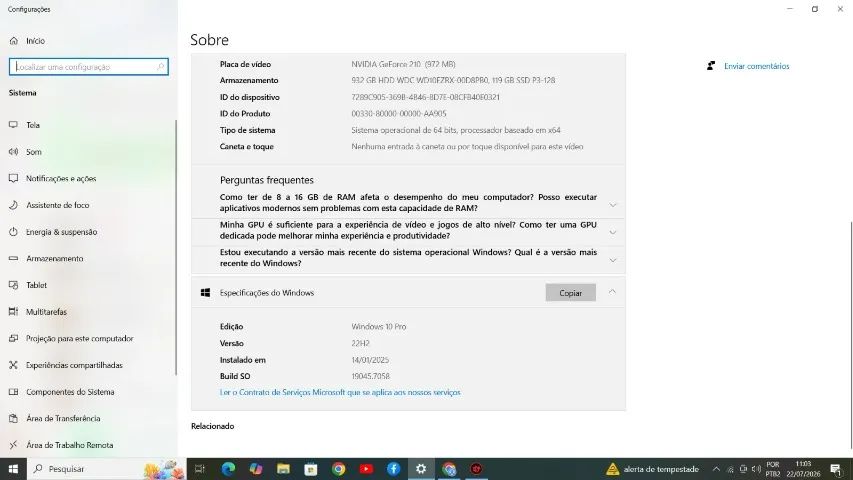
Task: Click the page vertical scrollbar
Action: point(850,335)
